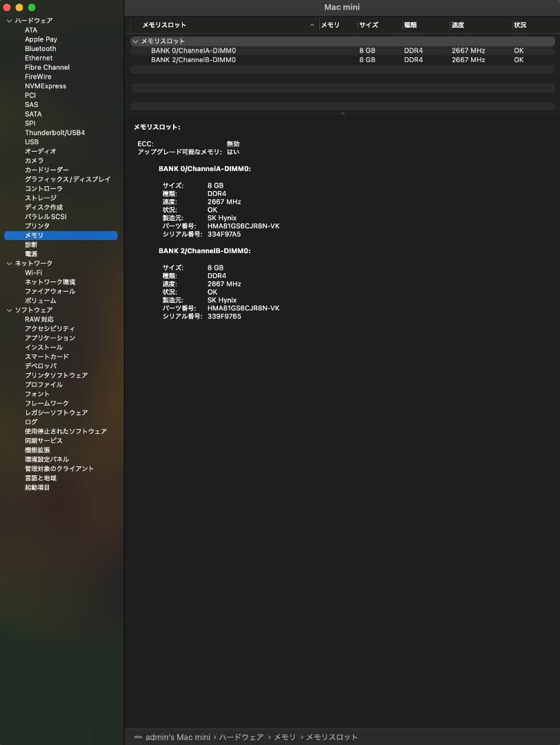Click the split pane divider handle
560x745 pixels.
coord(342,113)
